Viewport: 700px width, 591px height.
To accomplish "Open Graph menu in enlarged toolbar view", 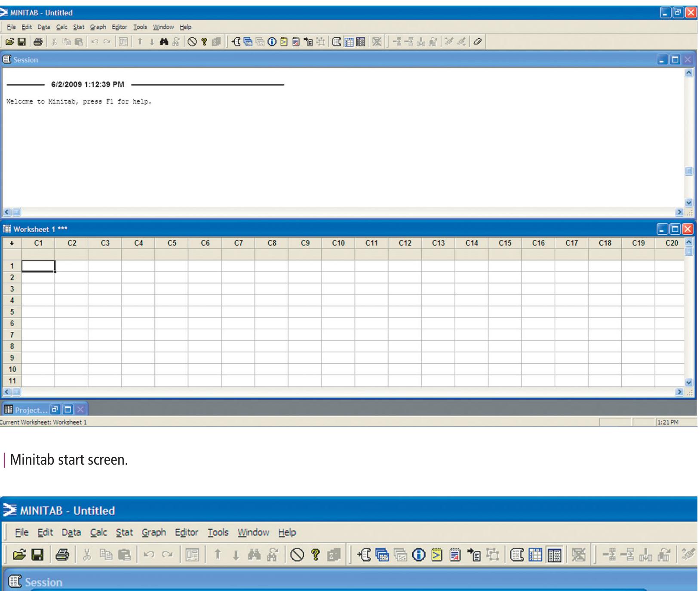I will tap(154, 533).
